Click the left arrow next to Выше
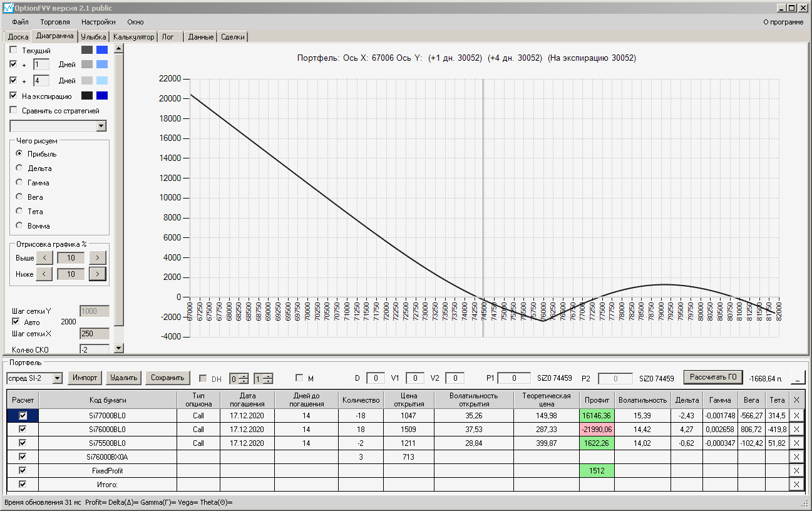Image resolution: width=812 pixels, height=511 pixels. point(44,257)
